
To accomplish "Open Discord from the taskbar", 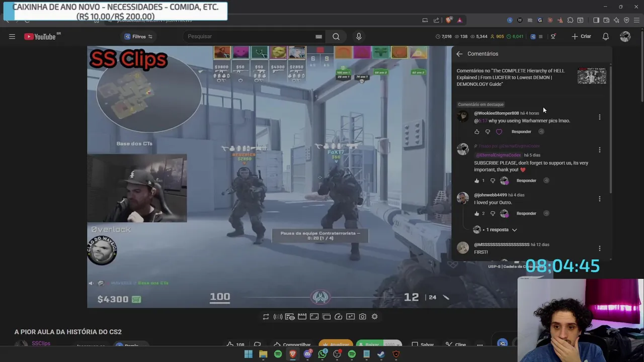I will point(307,354).
